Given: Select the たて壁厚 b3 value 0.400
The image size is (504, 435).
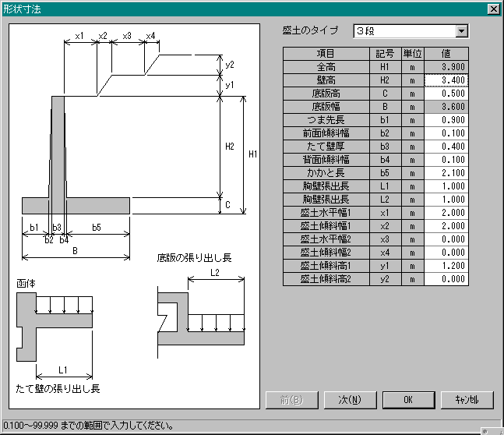Looking at the screenshot, I should click(x=446, y=147).
